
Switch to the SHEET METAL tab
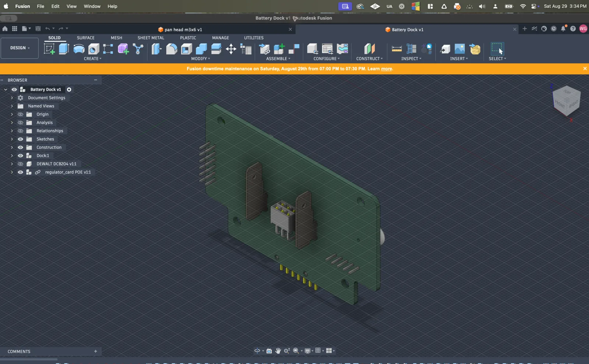(x=151, y=38)
